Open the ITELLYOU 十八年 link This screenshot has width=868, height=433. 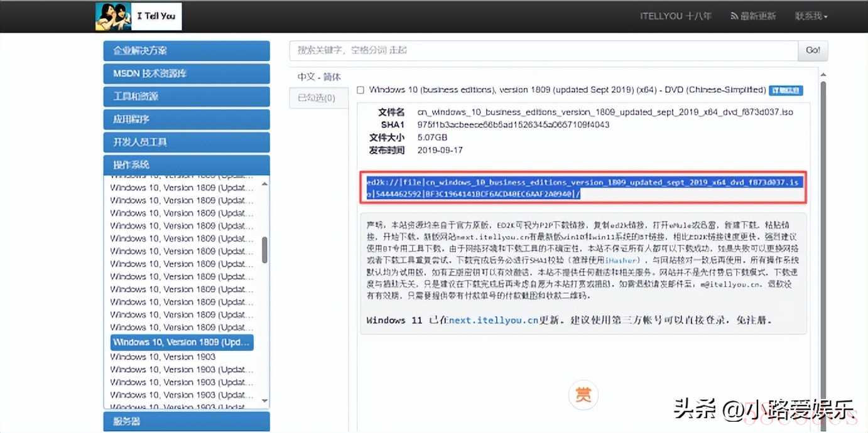click(x=675, y=16)
